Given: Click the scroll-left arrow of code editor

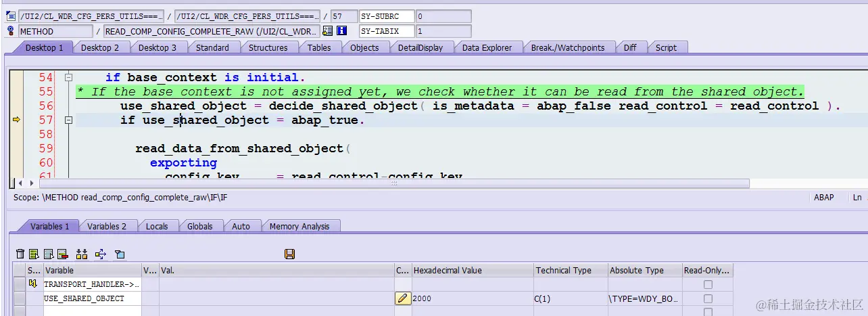Looking at the screenshot, I should click(x=20, y=183).
